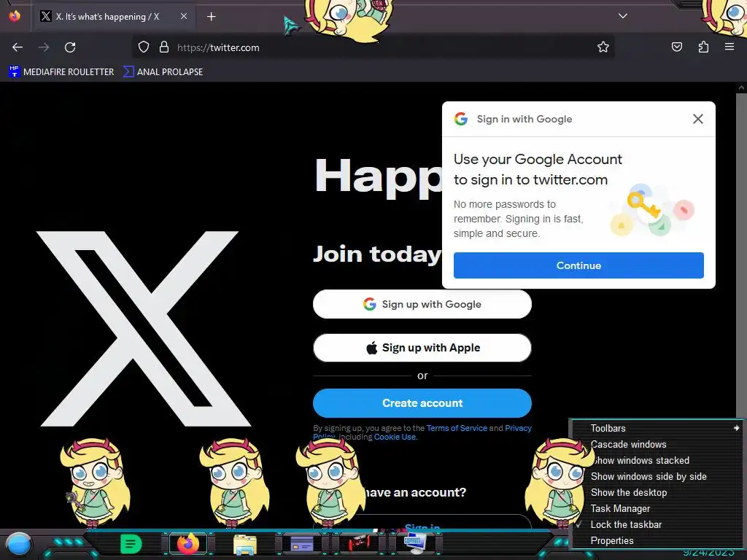Expand the list all tabs chevron

pos(623,16)
